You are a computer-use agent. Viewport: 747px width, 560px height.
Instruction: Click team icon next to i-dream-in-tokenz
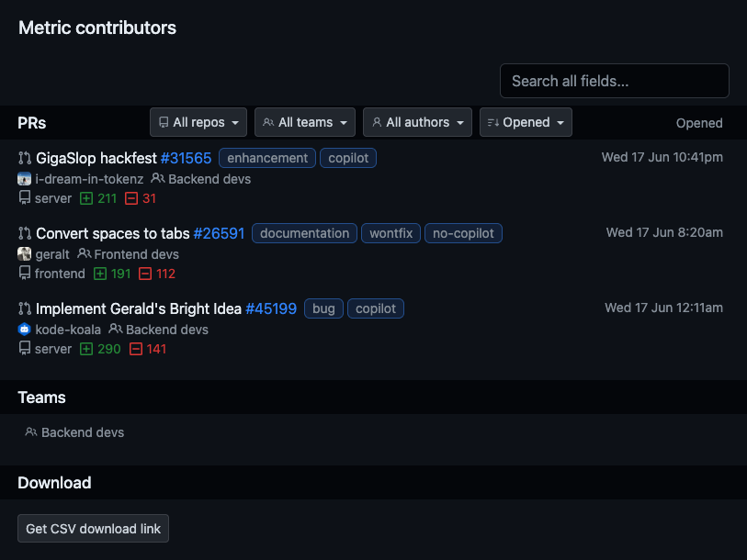158,179
